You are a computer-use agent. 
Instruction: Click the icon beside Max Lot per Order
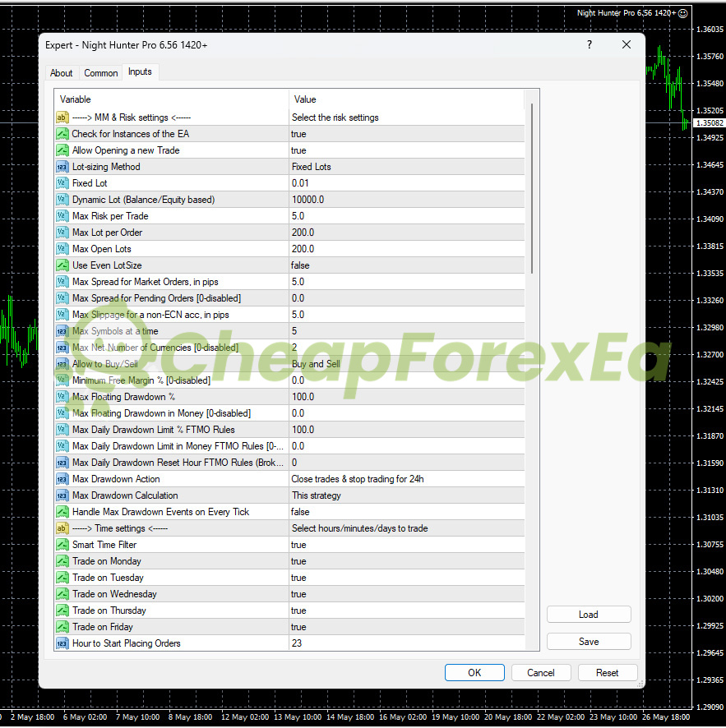tap(62, 233)
